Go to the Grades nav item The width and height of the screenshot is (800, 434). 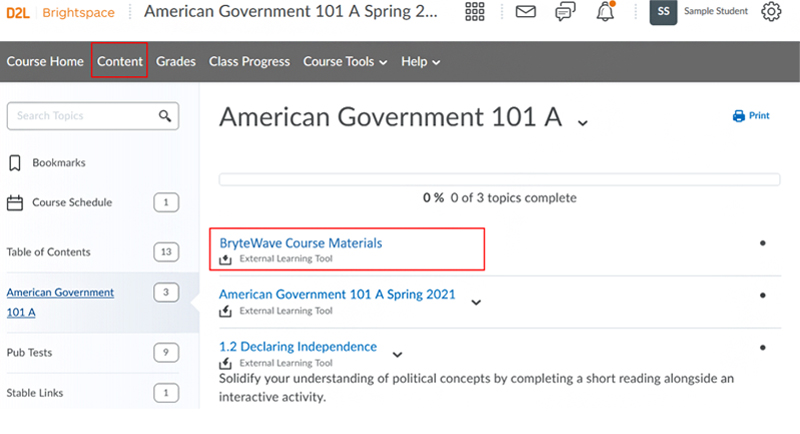[x=176, y=62]
